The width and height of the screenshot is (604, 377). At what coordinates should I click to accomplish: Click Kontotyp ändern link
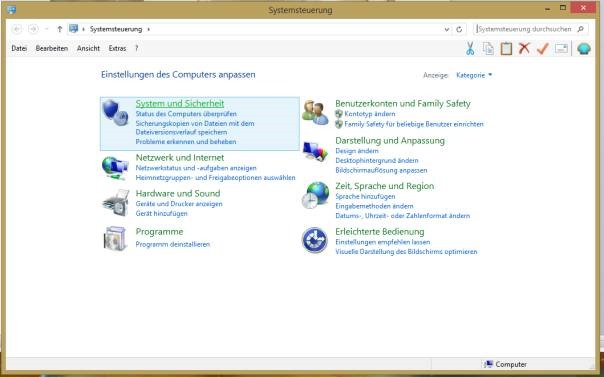pos(370,114)
